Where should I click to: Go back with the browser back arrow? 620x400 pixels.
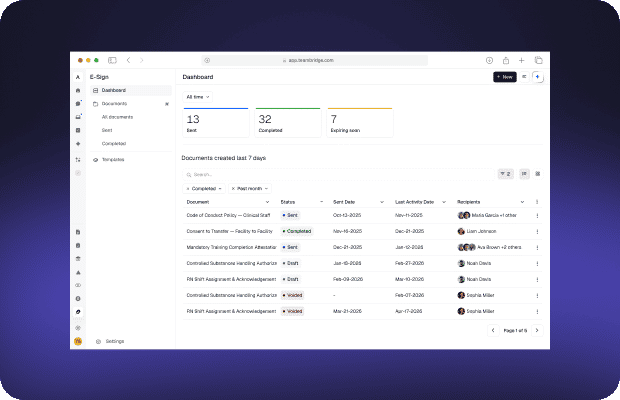(x=128, y=60)
